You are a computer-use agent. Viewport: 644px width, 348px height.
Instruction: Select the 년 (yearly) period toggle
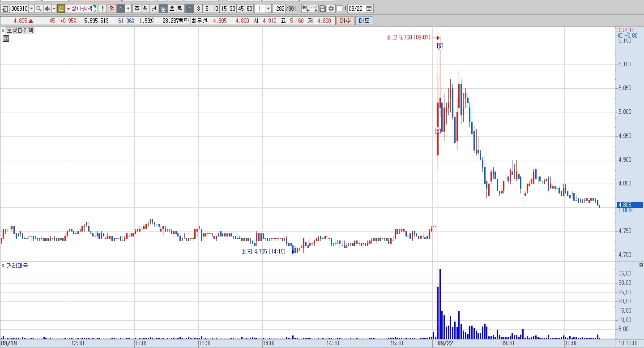[154, 9]
